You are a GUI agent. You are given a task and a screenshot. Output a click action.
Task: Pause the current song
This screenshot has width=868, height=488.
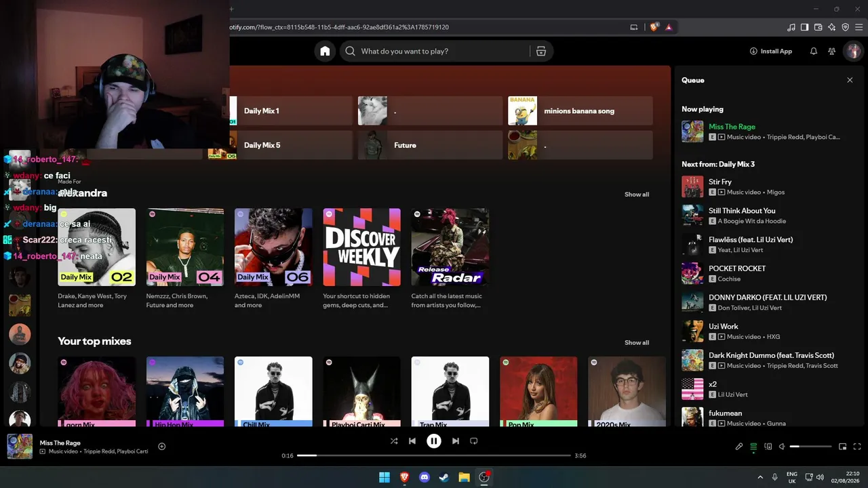(434, 441)
